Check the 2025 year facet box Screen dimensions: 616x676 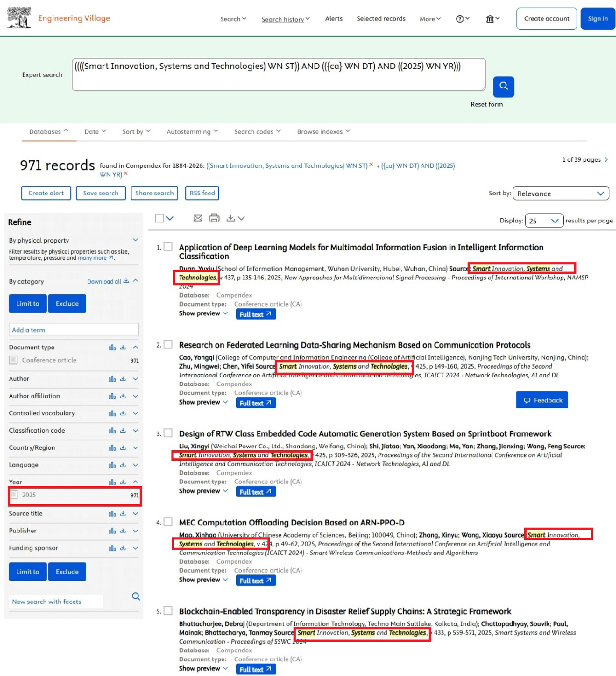coord(14,495)
